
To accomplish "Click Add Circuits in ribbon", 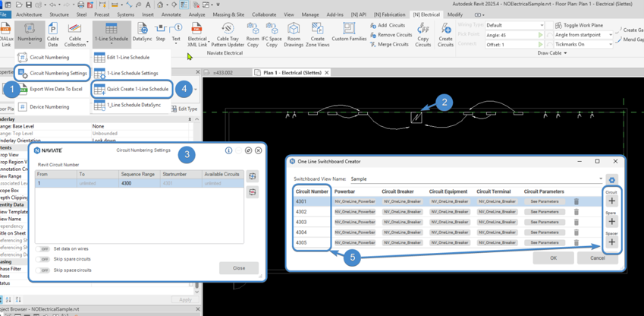I will pos(388,25).
